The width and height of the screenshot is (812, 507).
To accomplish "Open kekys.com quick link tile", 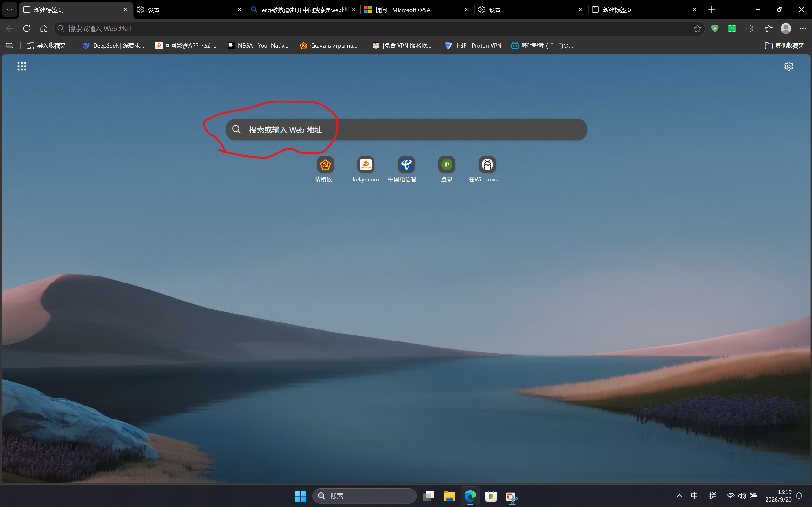I will (366, 170).
